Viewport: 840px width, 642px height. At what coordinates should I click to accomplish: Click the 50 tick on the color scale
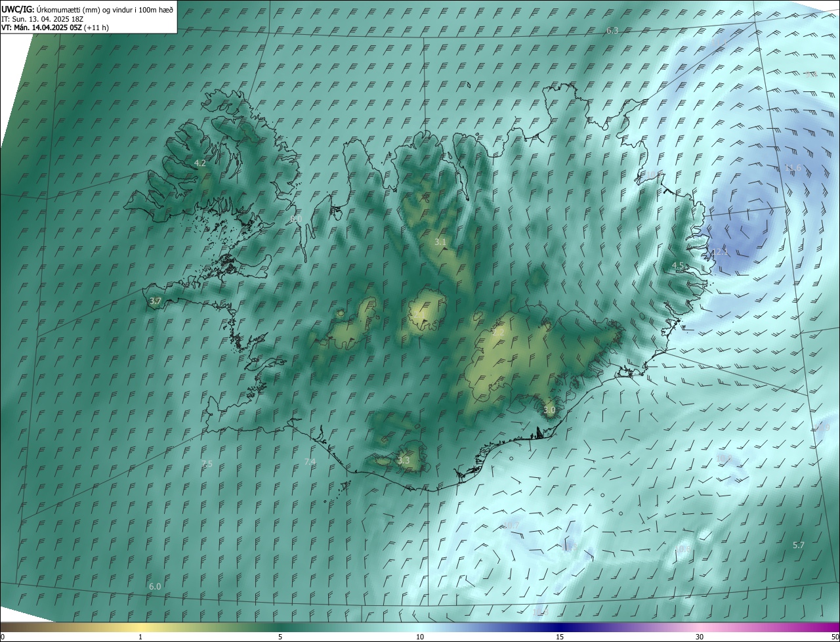pos(835,637)
